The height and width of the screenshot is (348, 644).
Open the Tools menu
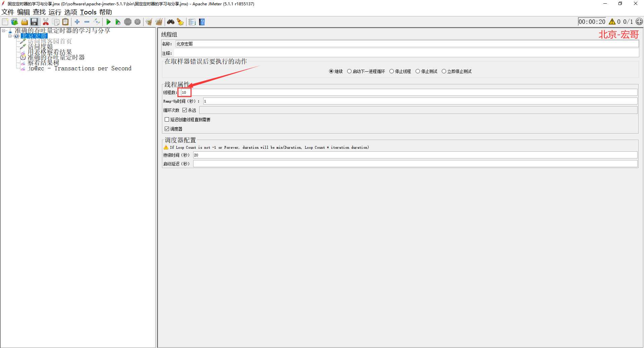(88, 12)
